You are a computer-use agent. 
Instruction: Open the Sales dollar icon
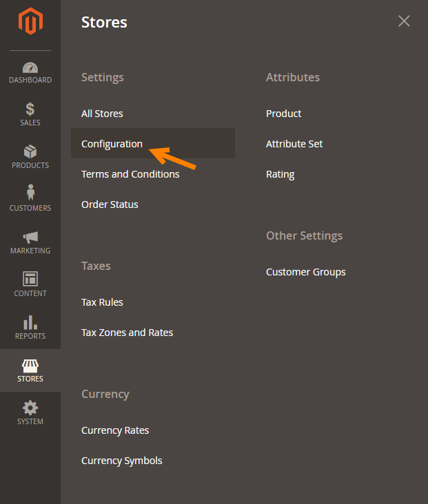[x=30, y=109]
